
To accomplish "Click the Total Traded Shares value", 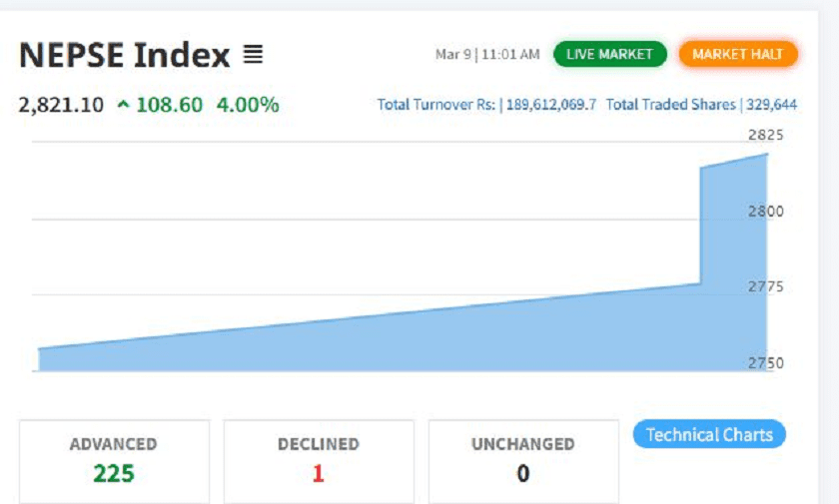I will point(771,104).
